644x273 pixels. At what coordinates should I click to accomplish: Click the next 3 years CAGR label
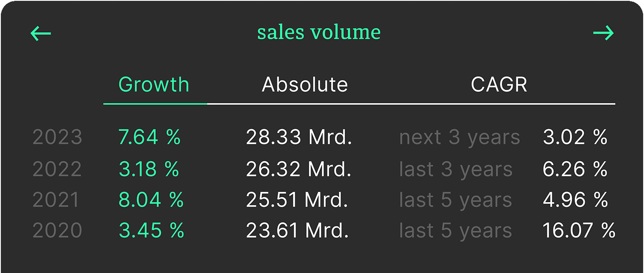[459, 138]
